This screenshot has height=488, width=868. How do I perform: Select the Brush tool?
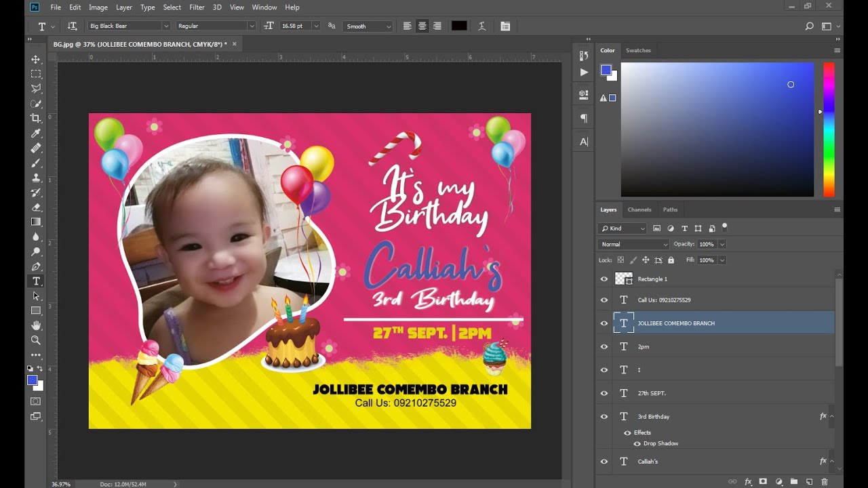[x=36, y=163]
